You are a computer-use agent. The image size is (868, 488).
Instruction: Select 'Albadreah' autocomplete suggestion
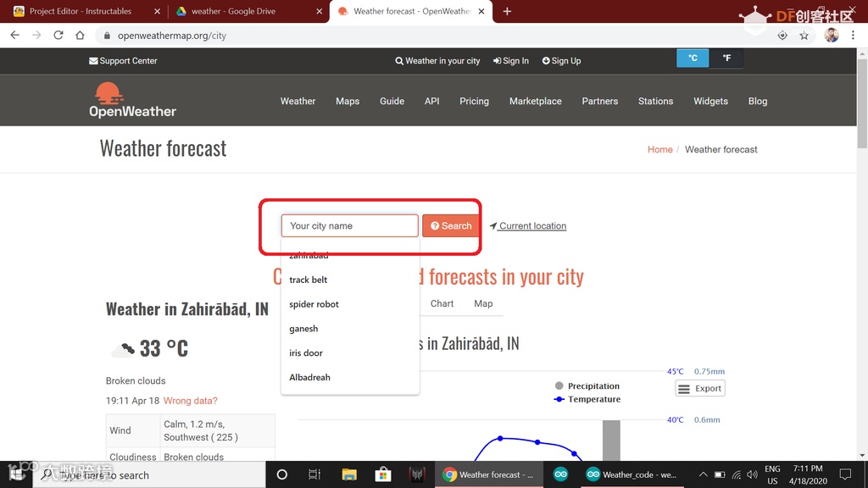click(x=350, y=377)
